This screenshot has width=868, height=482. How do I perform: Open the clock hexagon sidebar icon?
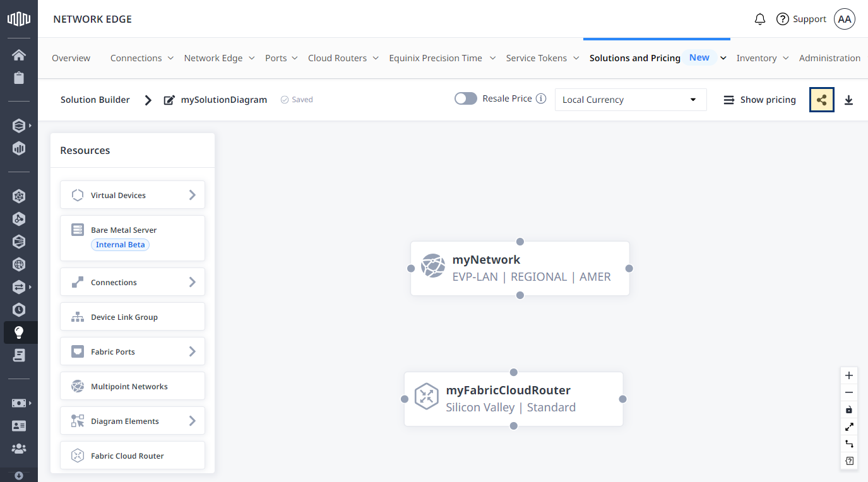point(19,310)
